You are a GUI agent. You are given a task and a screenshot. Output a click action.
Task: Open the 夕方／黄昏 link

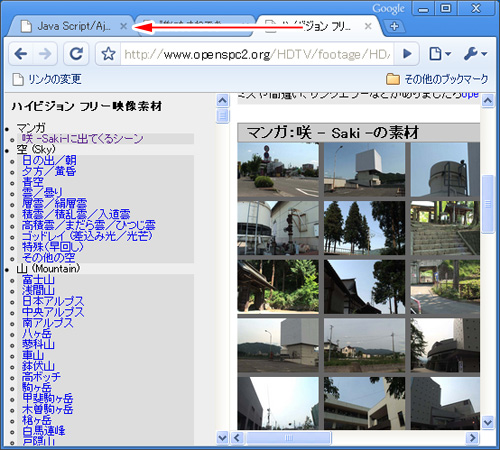click(49, 171)
